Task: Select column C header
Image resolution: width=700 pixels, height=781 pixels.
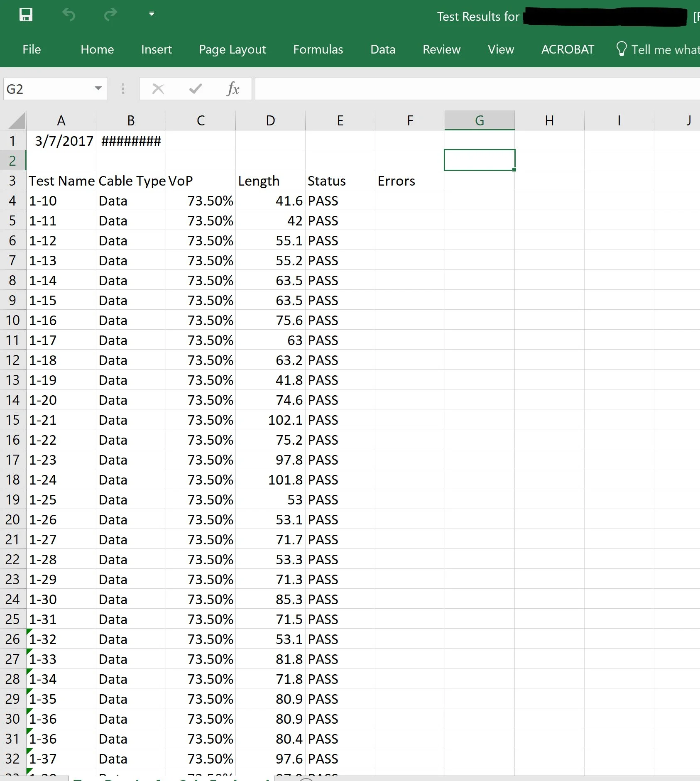Action: coord(201,121)
